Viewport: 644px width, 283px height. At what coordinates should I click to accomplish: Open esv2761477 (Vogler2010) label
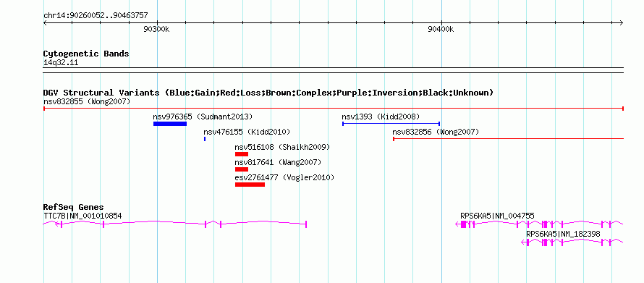[284, 177]
